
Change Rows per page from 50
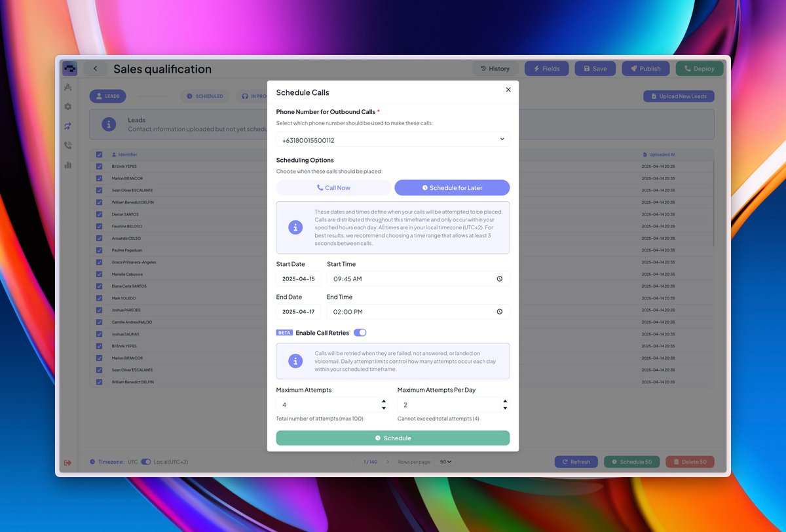pos(445,462)
